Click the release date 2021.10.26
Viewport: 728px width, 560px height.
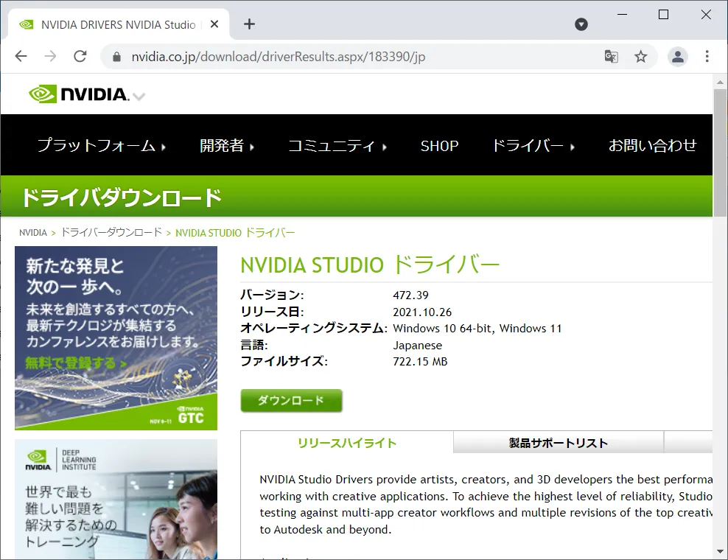point(422,312)
